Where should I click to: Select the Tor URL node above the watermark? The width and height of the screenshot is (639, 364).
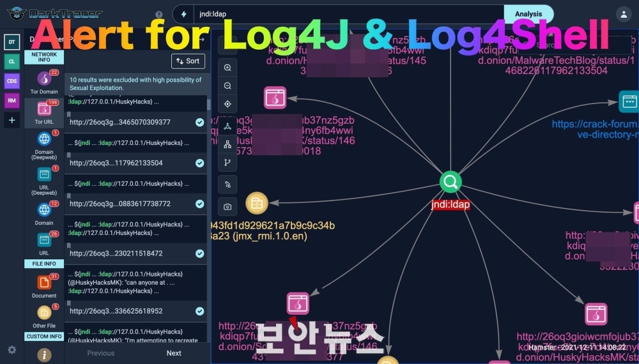298,303
